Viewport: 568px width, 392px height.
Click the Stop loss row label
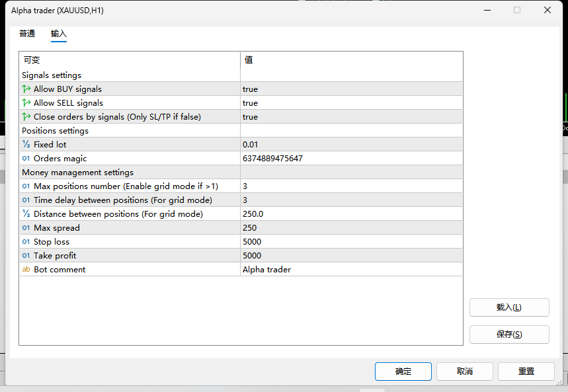tap(52, 242)
